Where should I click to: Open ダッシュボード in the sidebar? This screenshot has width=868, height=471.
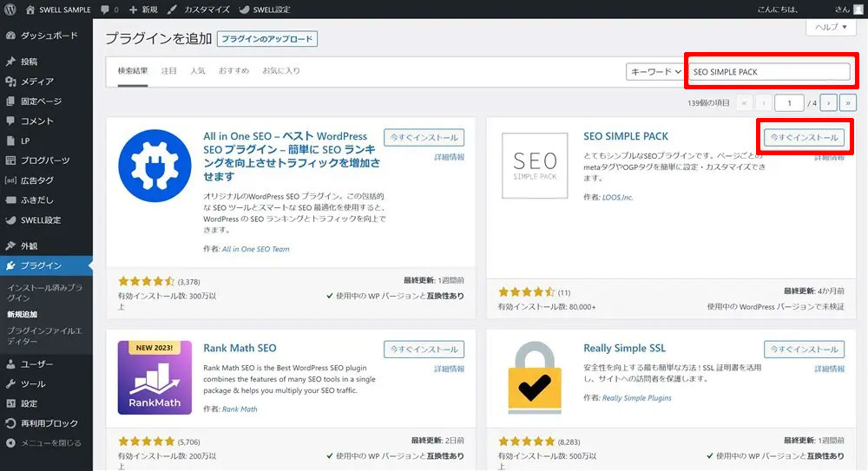(48, 36)
